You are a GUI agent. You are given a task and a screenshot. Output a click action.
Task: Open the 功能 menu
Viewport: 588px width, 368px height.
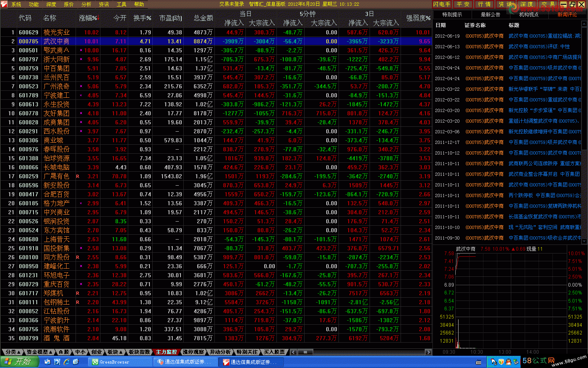pos(34,4)
